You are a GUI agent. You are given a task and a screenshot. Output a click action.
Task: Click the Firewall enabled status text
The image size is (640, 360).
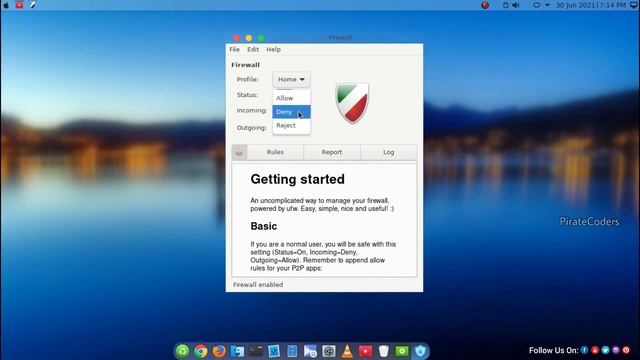[258, 284]
